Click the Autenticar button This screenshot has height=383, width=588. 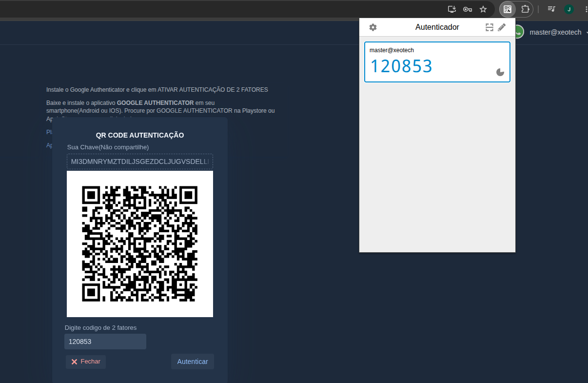pos(193,362)
